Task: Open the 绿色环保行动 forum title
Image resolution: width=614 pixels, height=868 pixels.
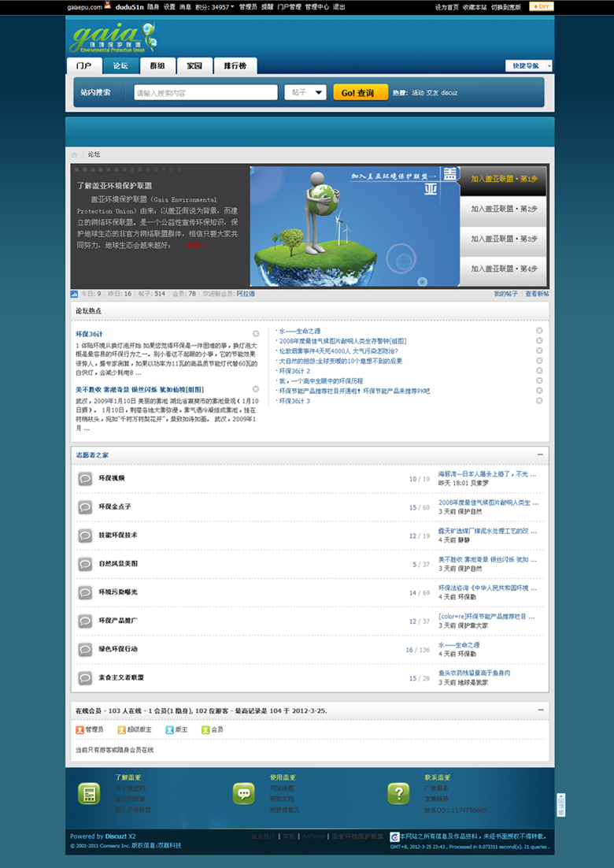Action: tap(118, 649)
